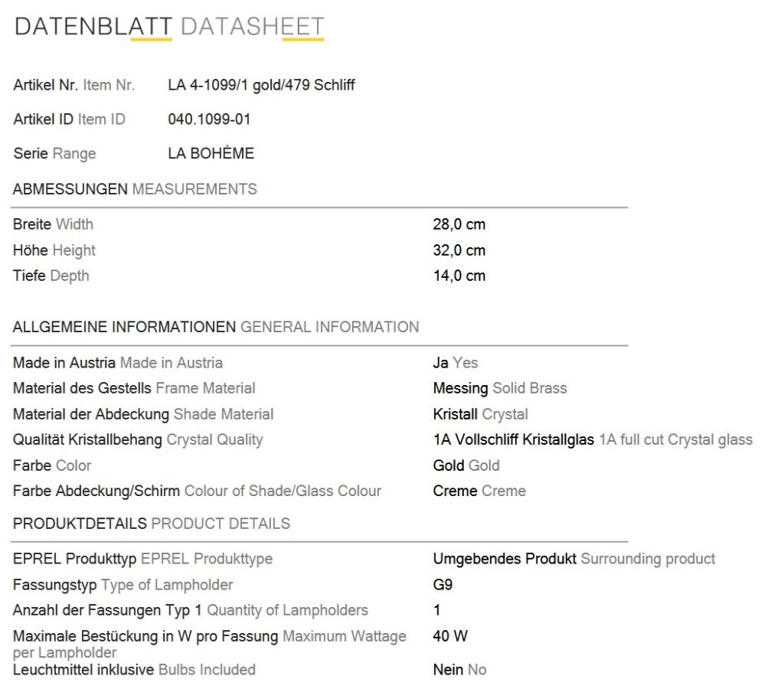784x689 pixels.
Task: Select item number LA 4-1099/1 gold/479 Schliff
Action: tap(261, 85)
